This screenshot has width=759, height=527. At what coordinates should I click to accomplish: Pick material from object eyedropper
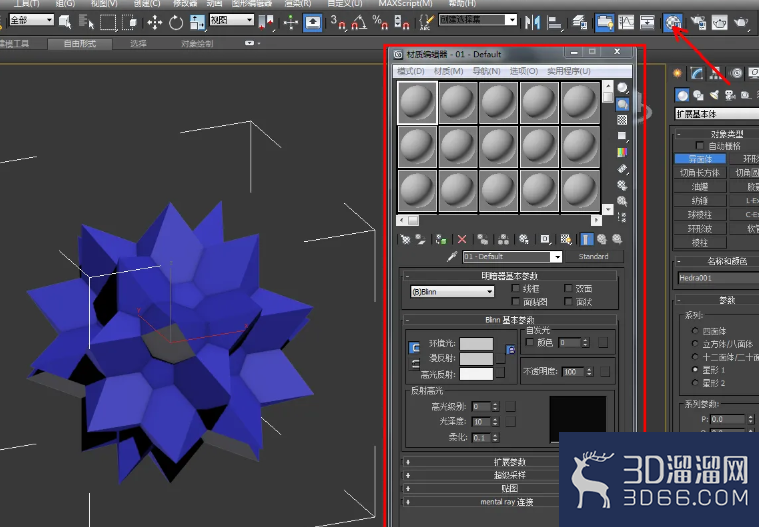452,256
